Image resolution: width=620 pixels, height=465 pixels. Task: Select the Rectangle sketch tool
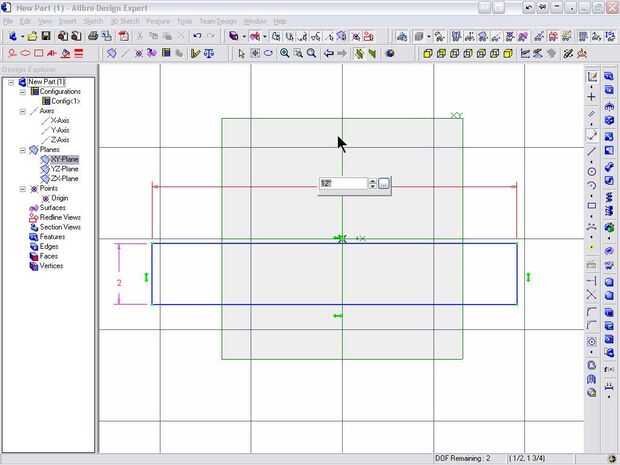[x=592, y=206]
